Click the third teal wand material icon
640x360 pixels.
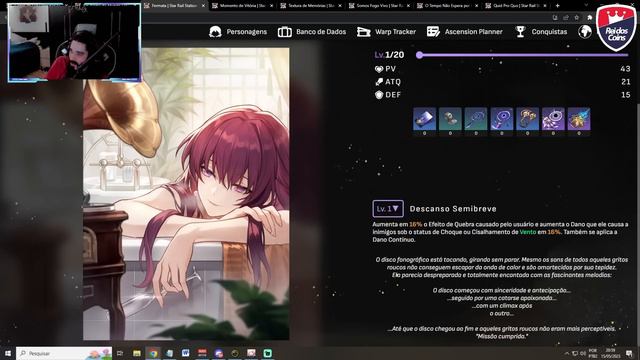pos(476,119)
